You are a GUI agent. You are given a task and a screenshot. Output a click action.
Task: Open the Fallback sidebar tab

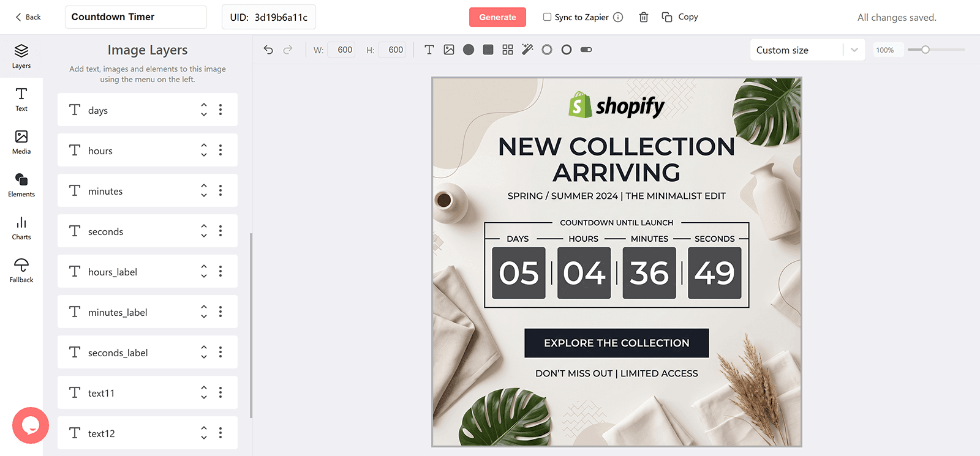tap(21, 271)
